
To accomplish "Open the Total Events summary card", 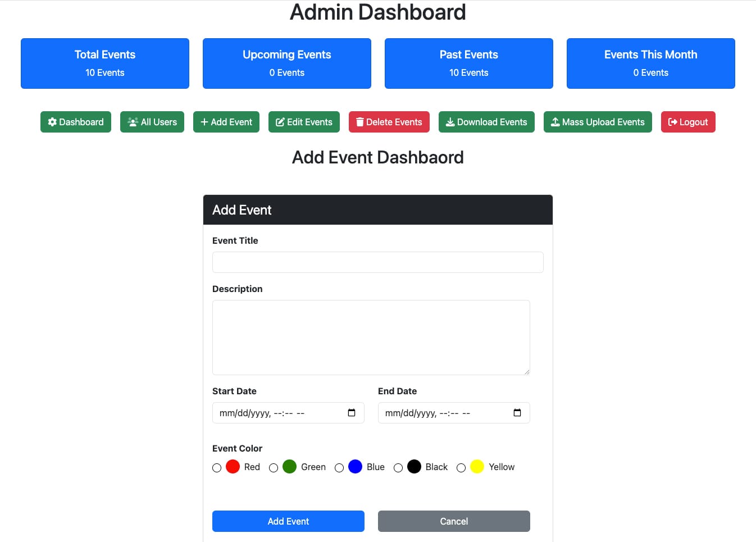I will 105,63.
